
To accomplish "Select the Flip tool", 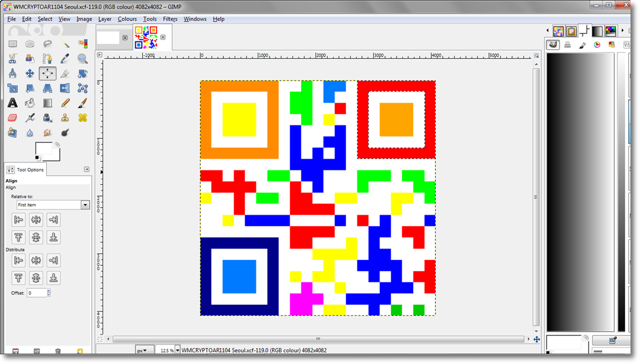I will coord(65,88).
